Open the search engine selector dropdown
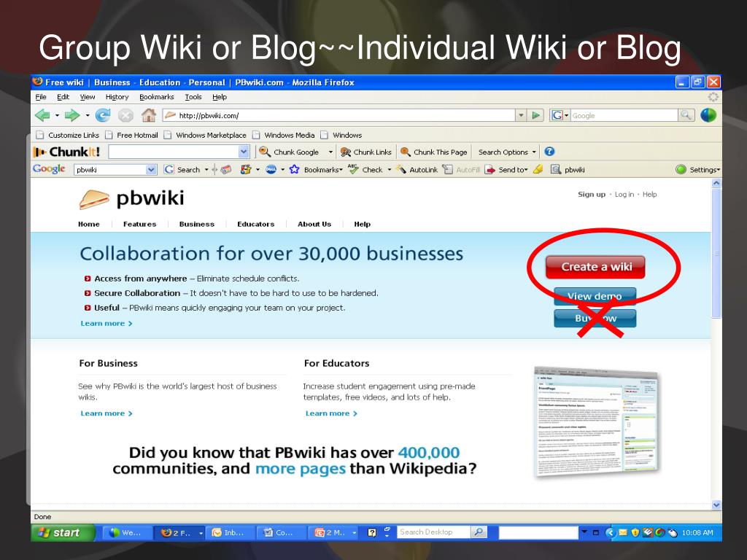 [x=566, y=115]
